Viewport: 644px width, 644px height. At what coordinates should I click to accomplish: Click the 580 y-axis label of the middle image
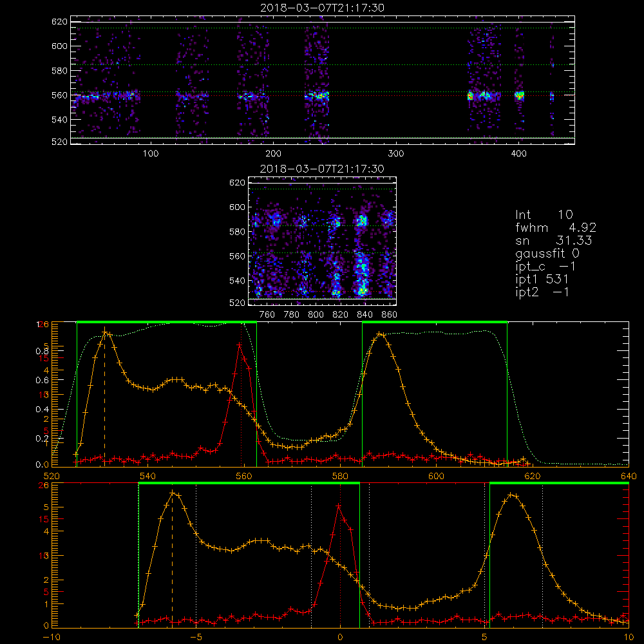point(237,232)
